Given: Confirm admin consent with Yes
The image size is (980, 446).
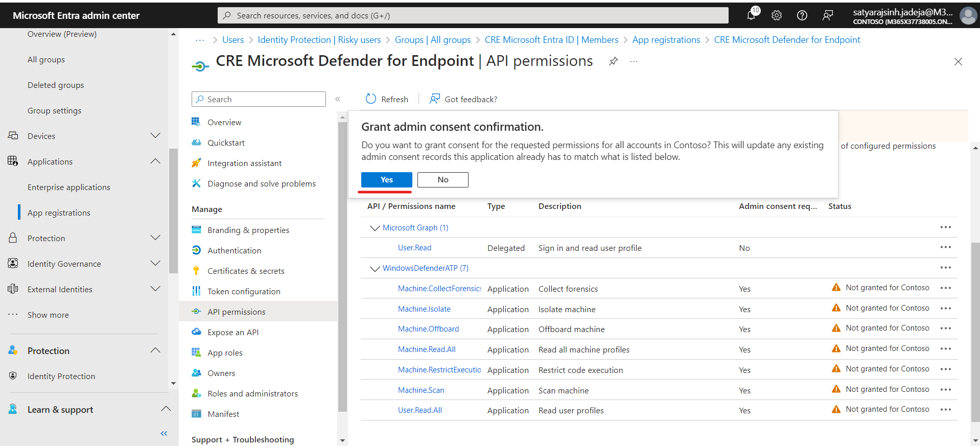Looking at the screenshot, I should click(x=387, y=180).
